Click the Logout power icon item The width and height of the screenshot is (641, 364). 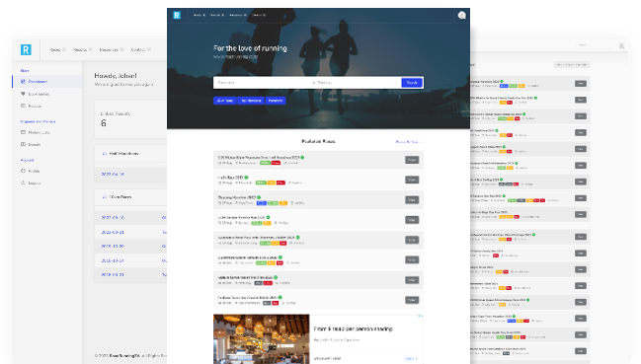tap(31, 182)
